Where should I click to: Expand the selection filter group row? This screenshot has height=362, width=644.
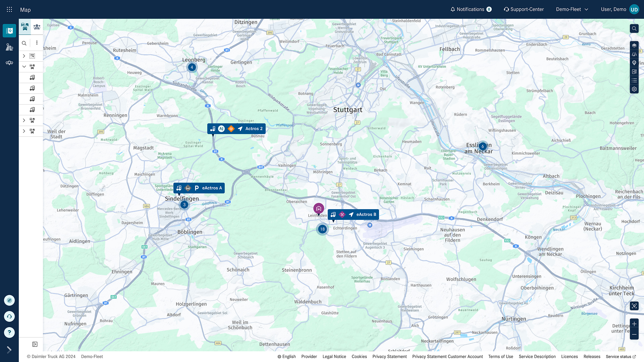pos(24,56)
